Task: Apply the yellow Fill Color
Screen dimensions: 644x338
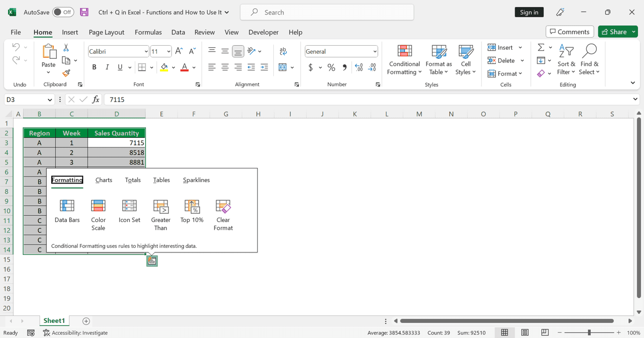Action: tap(164, 67)
